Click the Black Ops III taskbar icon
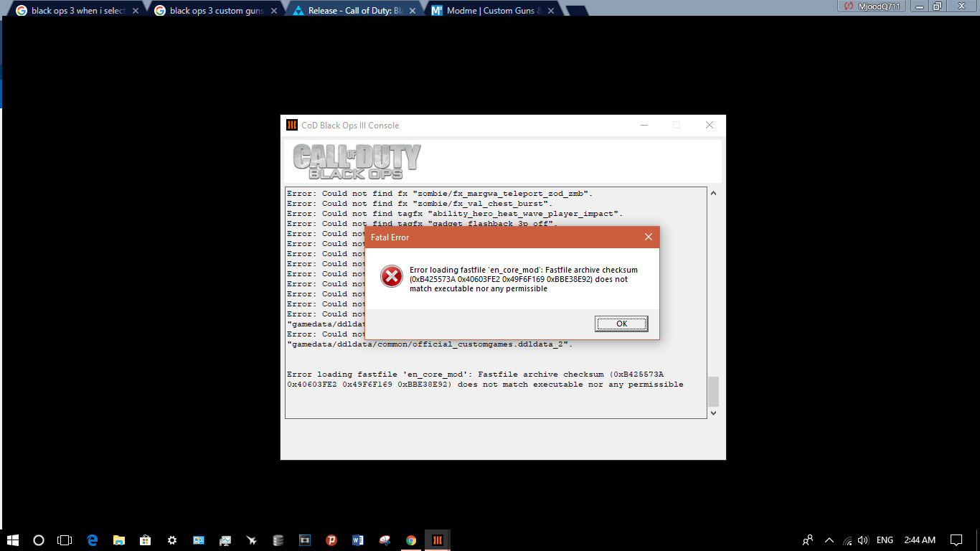This screenshot has height=551, width=980. point(437,540)
